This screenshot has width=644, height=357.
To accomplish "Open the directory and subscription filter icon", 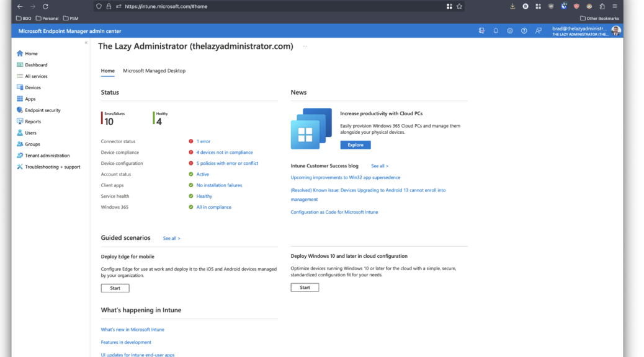I will (x=482, y=31).
